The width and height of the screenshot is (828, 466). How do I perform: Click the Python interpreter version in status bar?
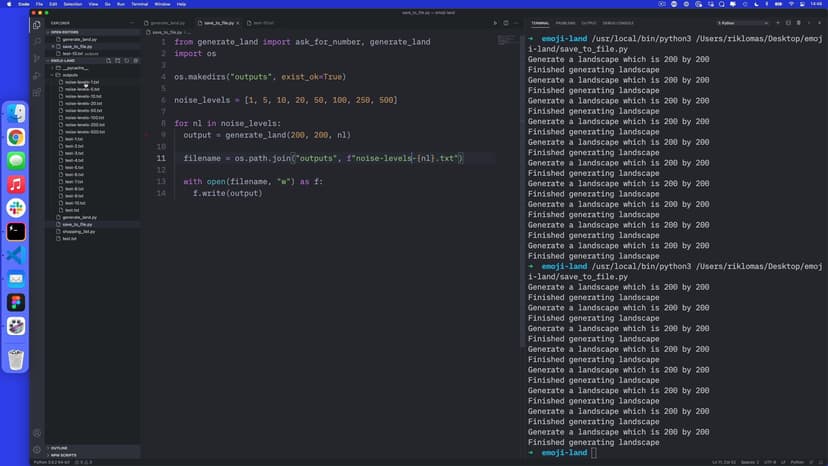pyautogui.click(x=49, y=462)
